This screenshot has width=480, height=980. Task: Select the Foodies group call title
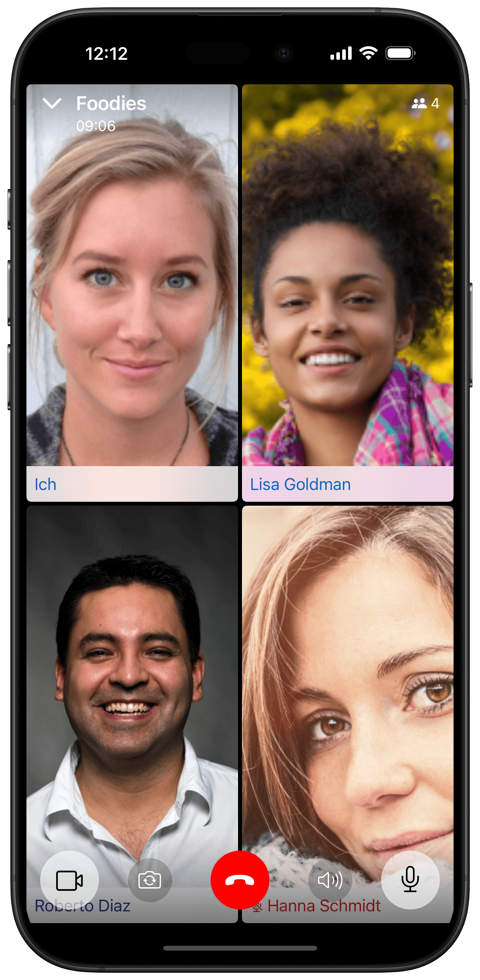[111, 104]
